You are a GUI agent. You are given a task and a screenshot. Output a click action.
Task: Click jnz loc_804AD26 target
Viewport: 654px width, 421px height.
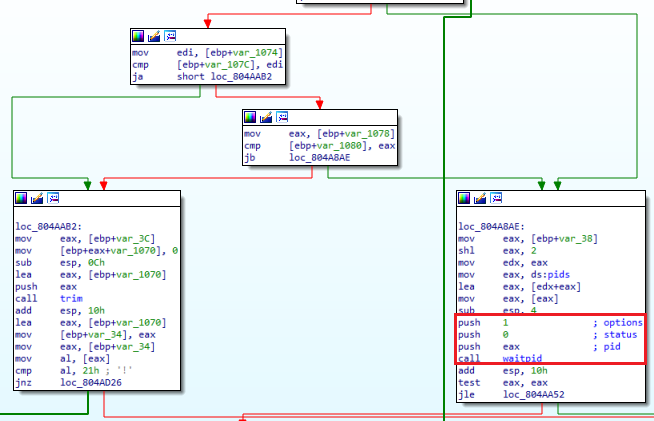91,383
